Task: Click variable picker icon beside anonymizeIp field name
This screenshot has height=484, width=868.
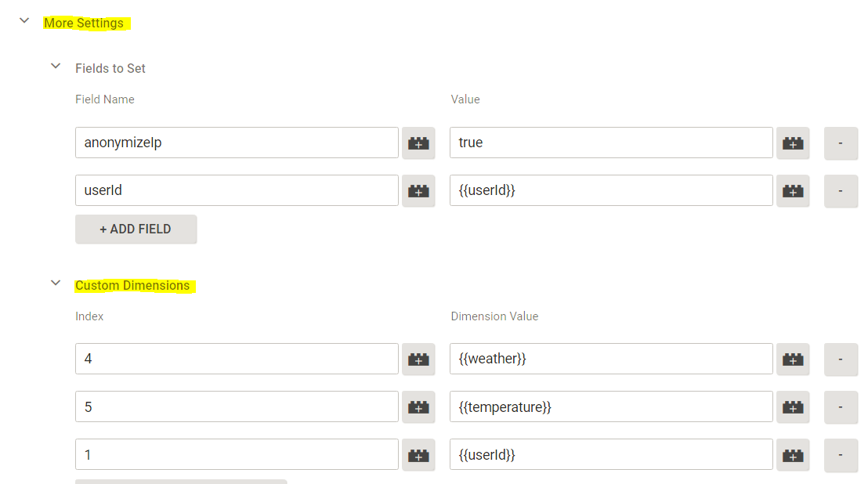Action: (x=418, y=143)
